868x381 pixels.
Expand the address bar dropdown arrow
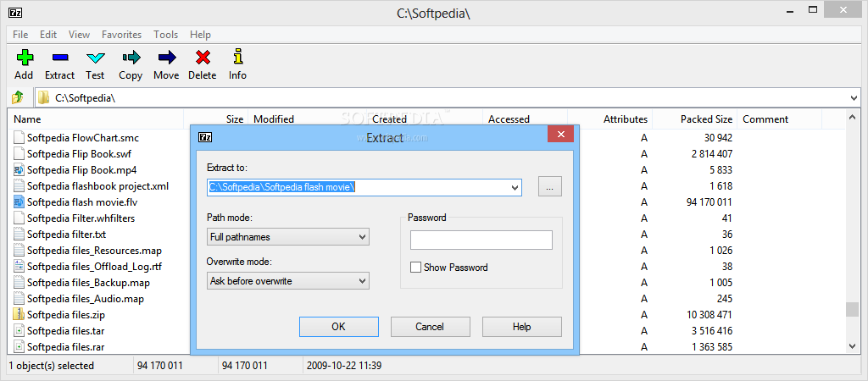[854, 98]
